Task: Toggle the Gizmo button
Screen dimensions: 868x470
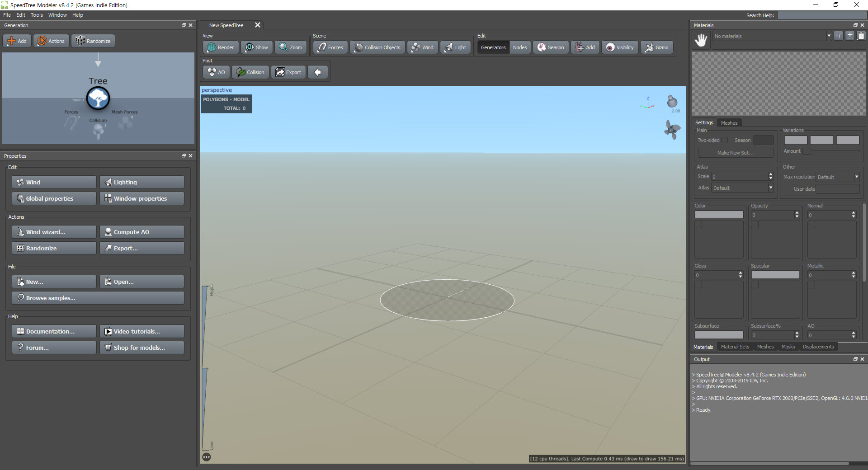Action: pyautogui.click(x=657, y=47)
